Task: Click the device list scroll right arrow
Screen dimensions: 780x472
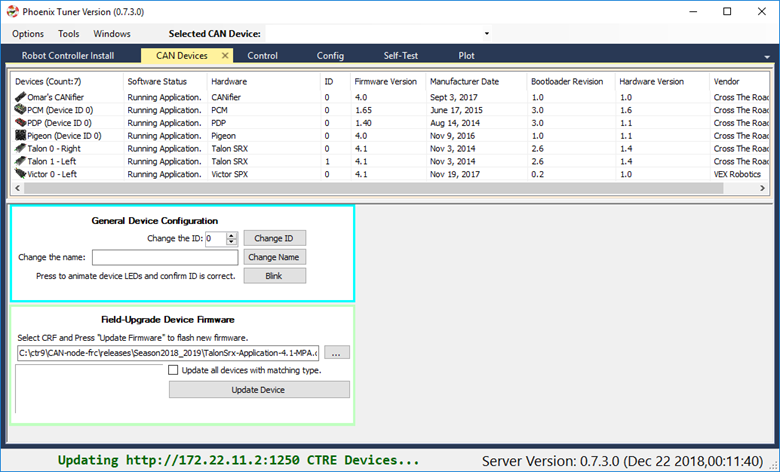Action: [x=762, y=188]
